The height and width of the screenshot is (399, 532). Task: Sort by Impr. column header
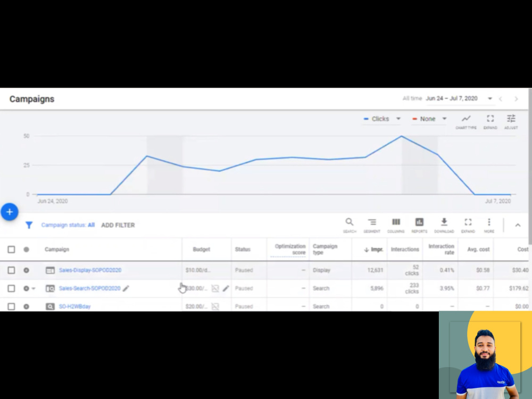(x=373, y=250)
